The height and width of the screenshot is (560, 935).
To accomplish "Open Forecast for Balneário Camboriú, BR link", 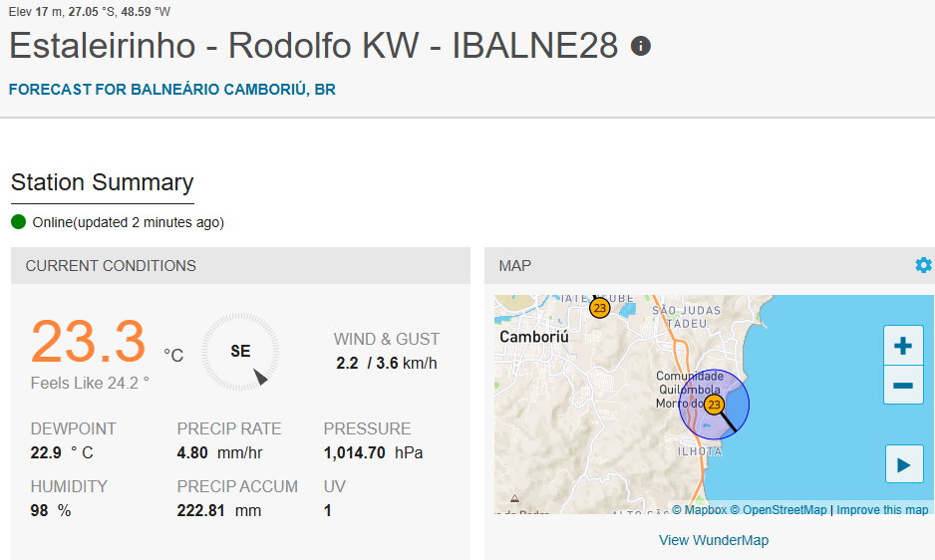I will [171, 90].
